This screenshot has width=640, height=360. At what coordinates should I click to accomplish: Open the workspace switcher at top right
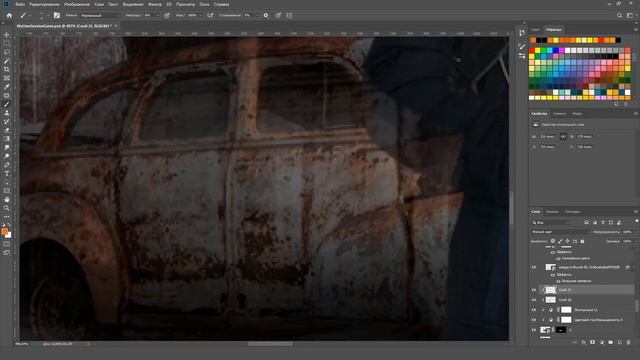pyautogui.click(x=630, y=15)
